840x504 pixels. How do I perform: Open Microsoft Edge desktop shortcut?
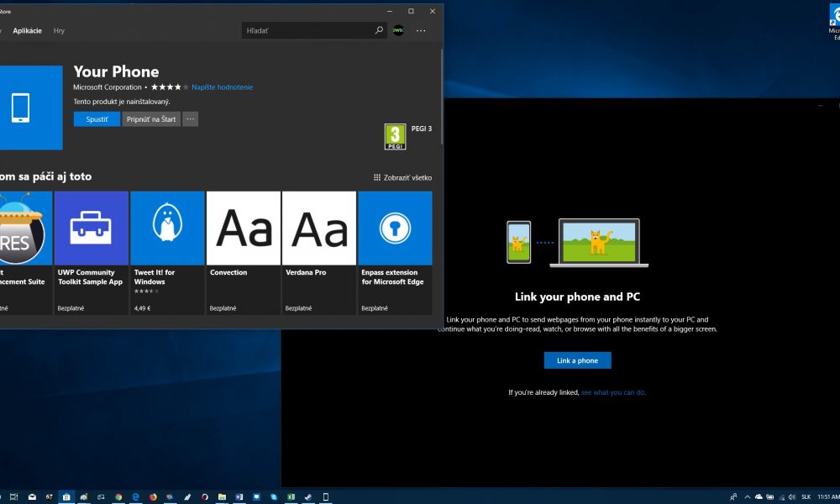coord(835,22)
